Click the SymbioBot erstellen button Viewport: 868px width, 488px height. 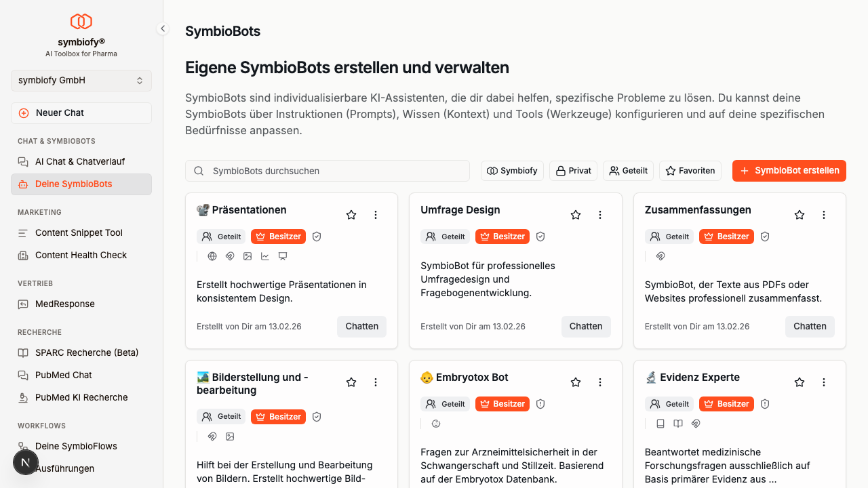789,171
